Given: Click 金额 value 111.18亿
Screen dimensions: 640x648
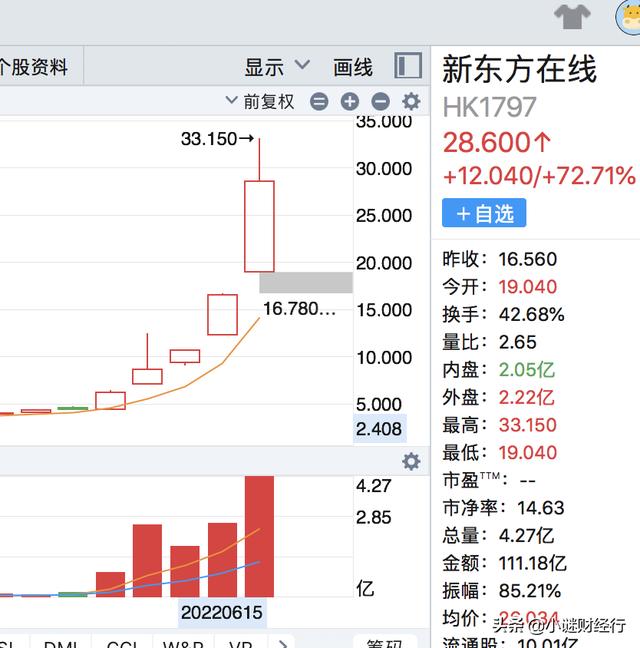Looking at the screenshot, I should 533,563.
